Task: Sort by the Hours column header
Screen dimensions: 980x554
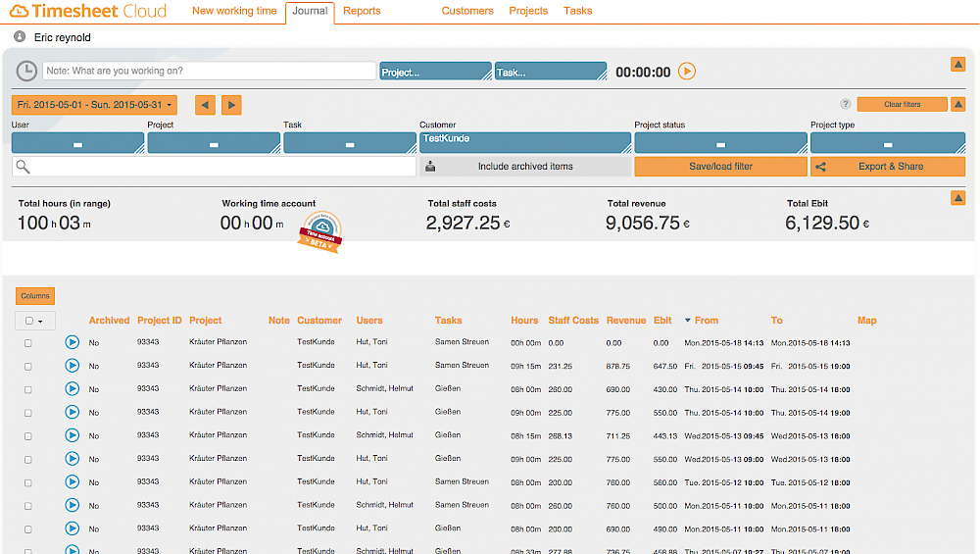Action: pos(524,321)
